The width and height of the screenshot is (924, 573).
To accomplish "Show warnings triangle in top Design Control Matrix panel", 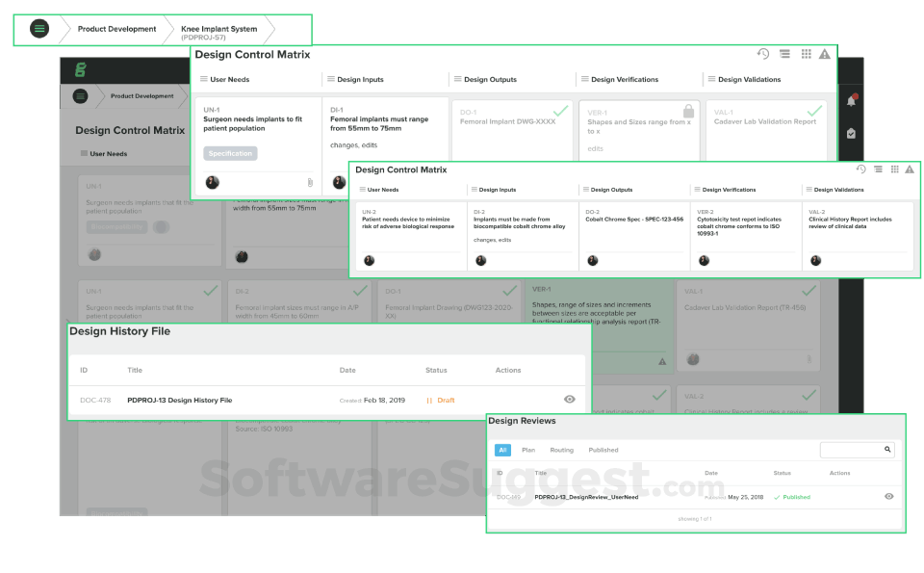I will (825, 54).
